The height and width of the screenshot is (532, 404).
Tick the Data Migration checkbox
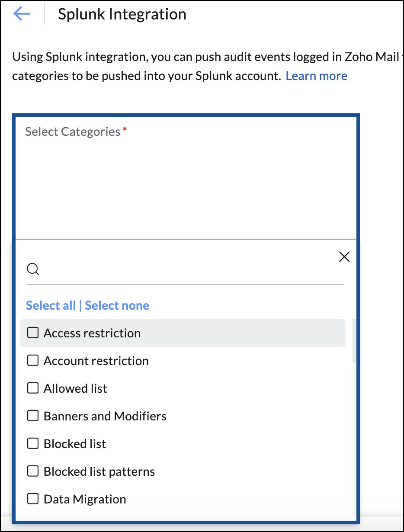pyautogui.click(x=32, y=499)
